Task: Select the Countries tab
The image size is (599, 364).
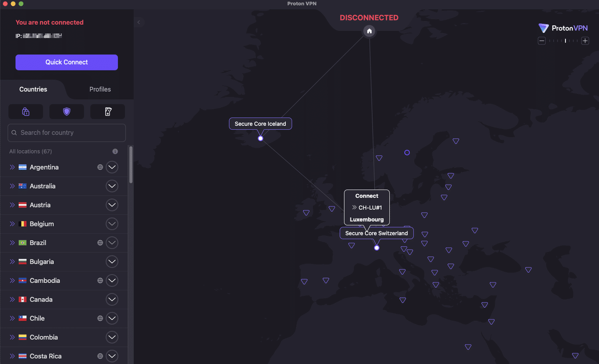Action: coord(33,89)
